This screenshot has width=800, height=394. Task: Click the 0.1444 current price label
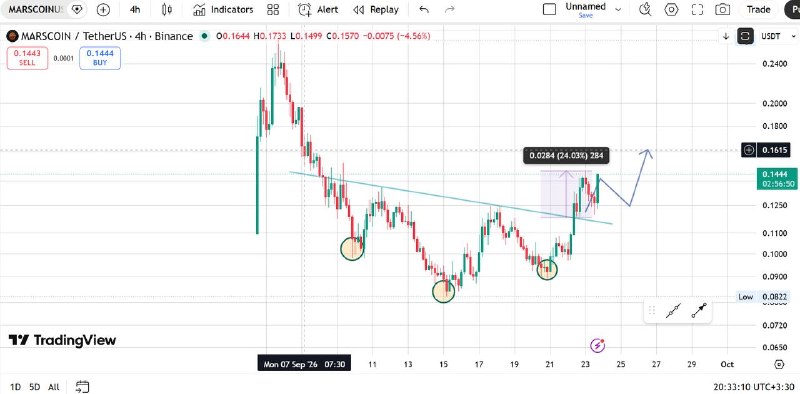[x=777, y=179]
